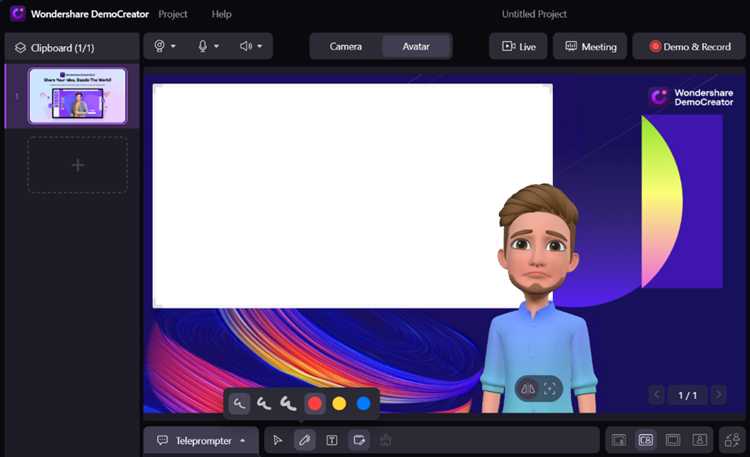Click the whiteboard tool icon
This screenshot has height=457, width=750.
click(359, 440)
